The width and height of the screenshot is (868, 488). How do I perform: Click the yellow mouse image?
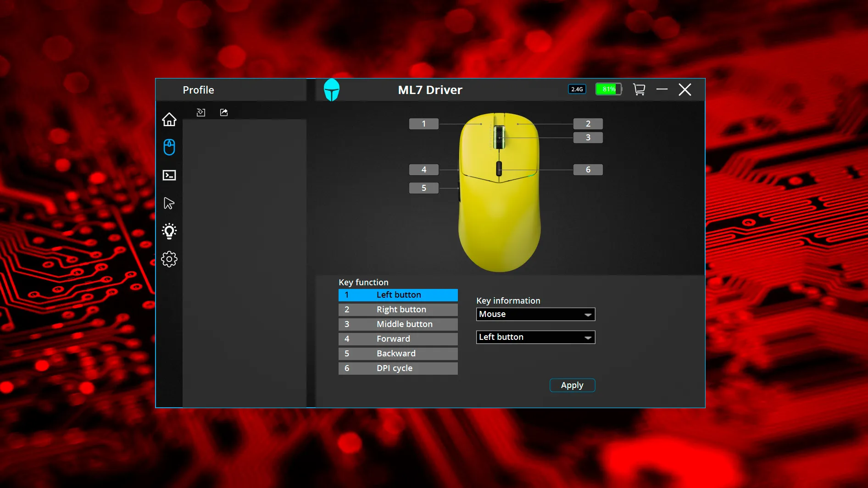tap(500, 192)
